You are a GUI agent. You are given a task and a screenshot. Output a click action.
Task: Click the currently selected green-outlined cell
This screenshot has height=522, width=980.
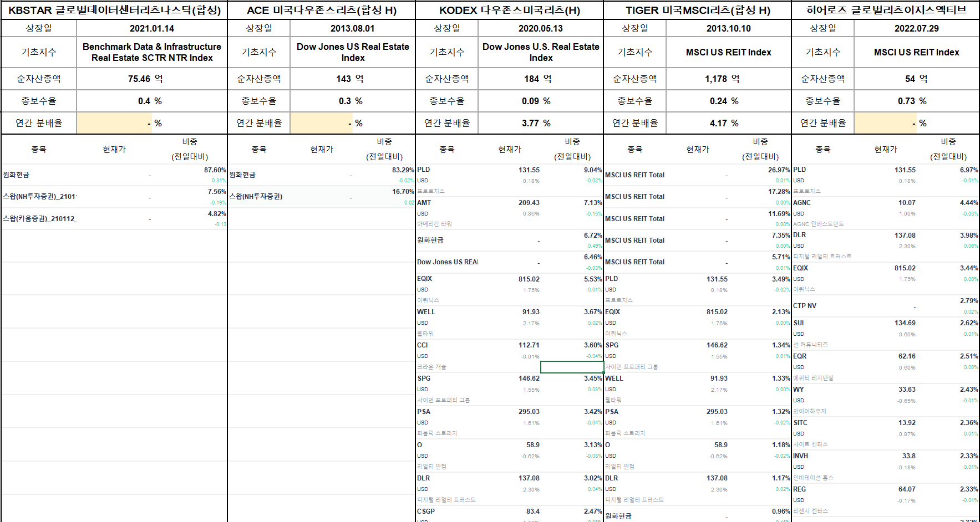pyautogui.click(x=572, y=367)
